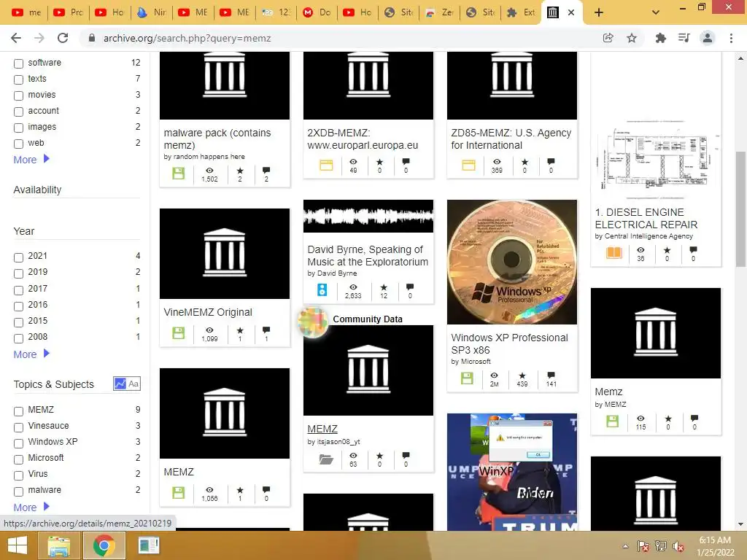Switch to the 'Ext' extensions tab
The height and width of the screenshot is (560, 747).
[521, 12]
